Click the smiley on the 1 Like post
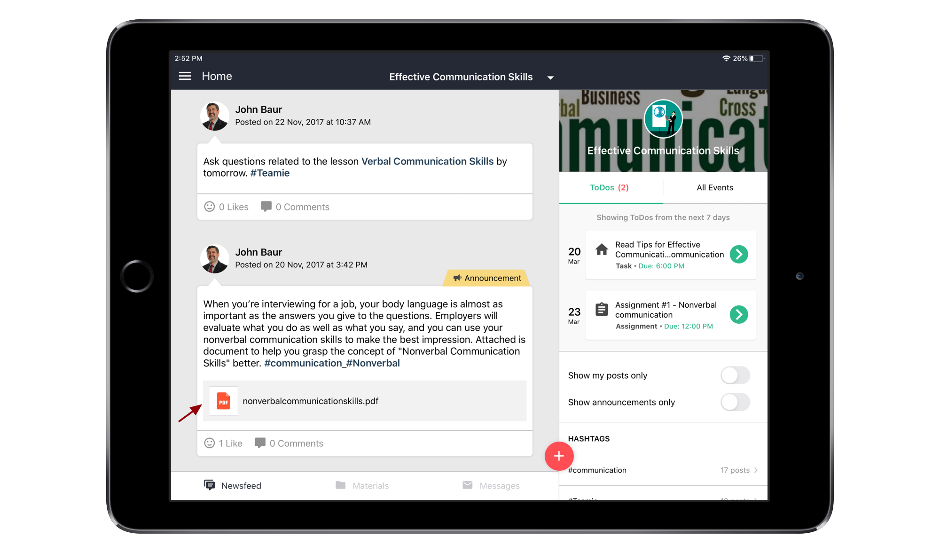The image size is (940, 560). [x=209, y=443]
